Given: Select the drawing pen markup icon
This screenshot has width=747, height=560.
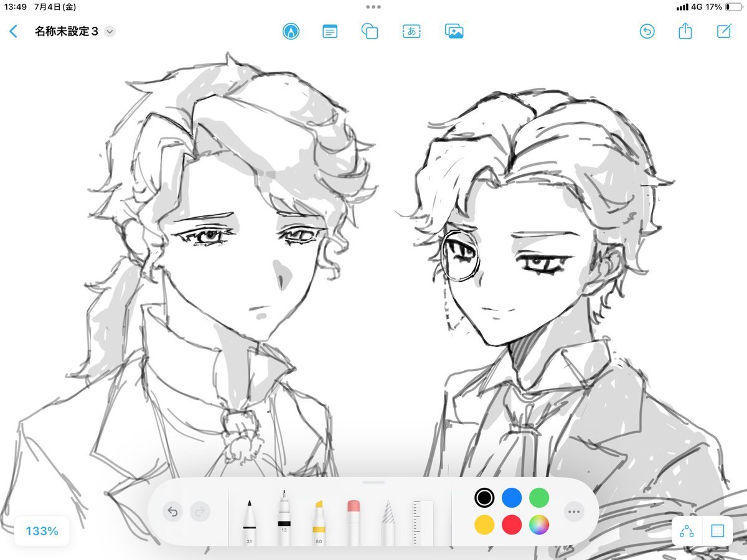Looking at the screenshot, I should [290, 31].
